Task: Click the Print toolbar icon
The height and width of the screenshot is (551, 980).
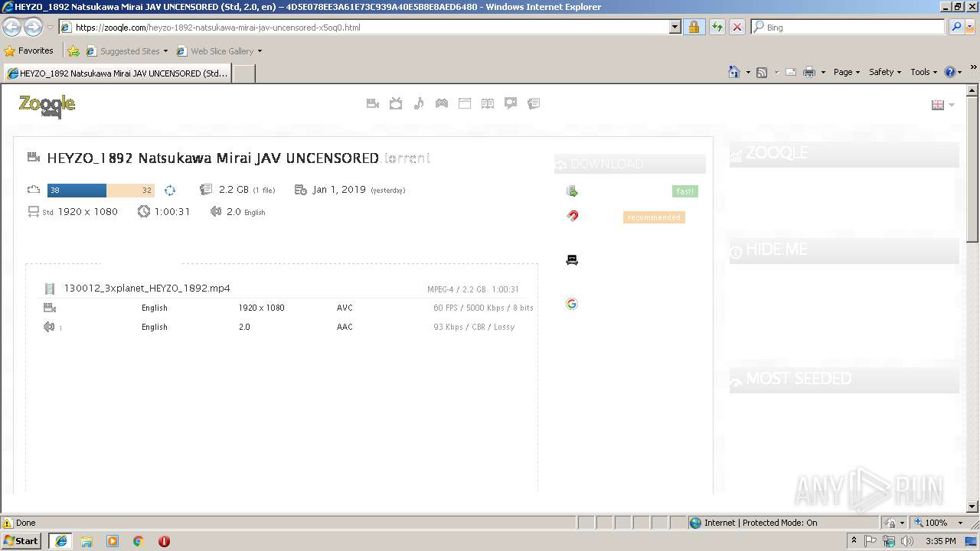Action: tap(809, 72)
